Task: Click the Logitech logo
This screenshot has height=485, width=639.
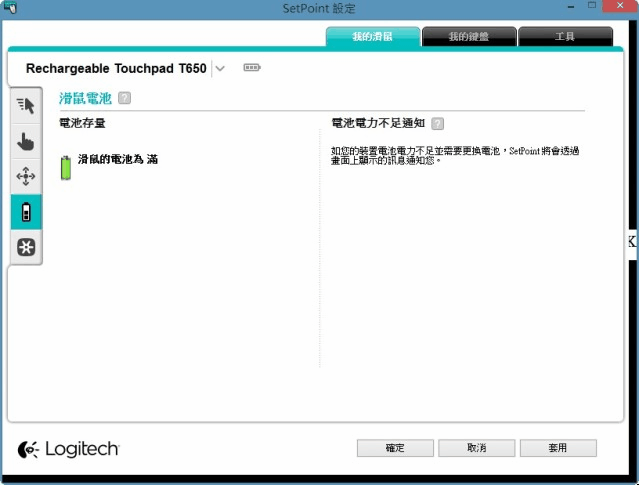Action: (x=68, y=449)
